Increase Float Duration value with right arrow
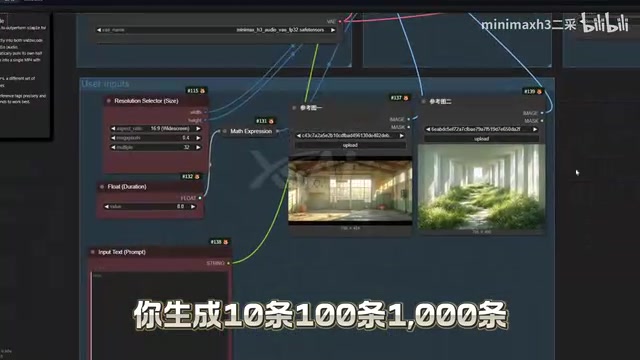The image size is (640, 360). pos(193,207)
